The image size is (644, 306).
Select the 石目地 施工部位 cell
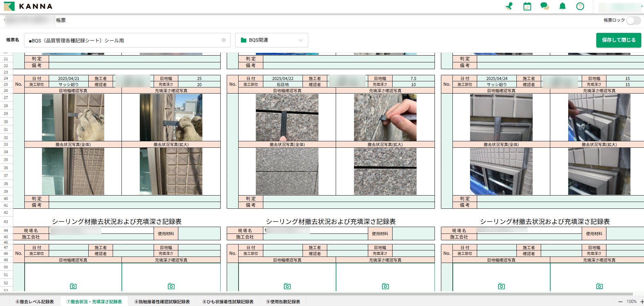(283, 84)
